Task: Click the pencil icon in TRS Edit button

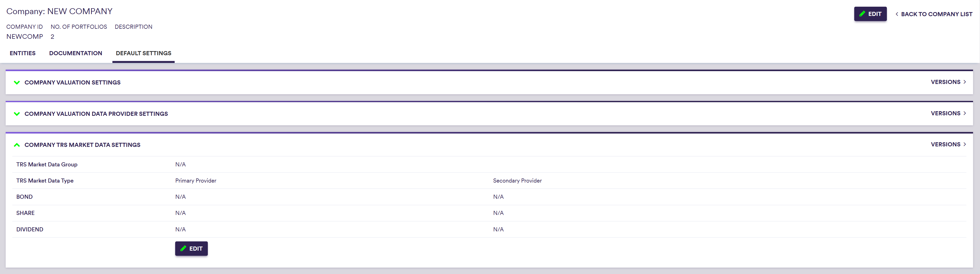Action: (x=183, y=249)
